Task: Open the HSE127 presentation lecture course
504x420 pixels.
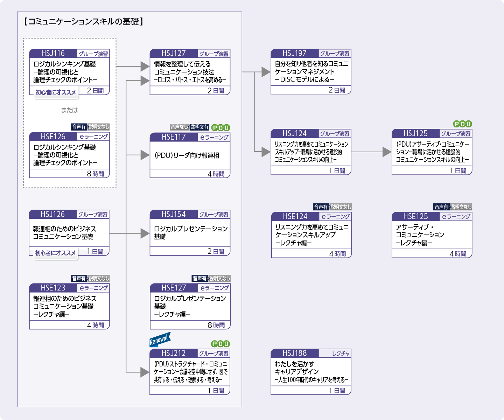Action: (x=190, y=306)
